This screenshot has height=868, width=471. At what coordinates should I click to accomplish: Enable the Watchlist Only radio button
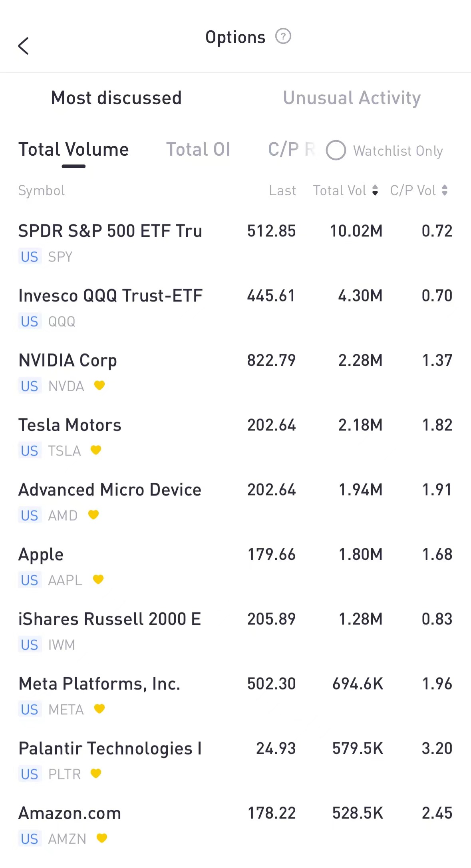pos(336,151)
